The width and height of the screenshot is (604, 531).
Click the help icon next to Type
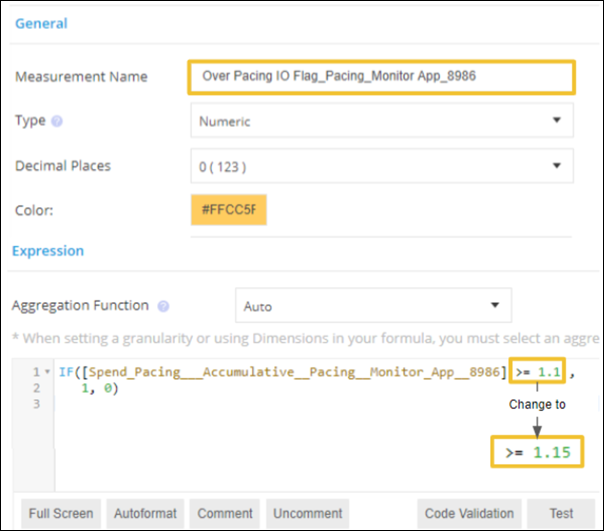[57, 121]
